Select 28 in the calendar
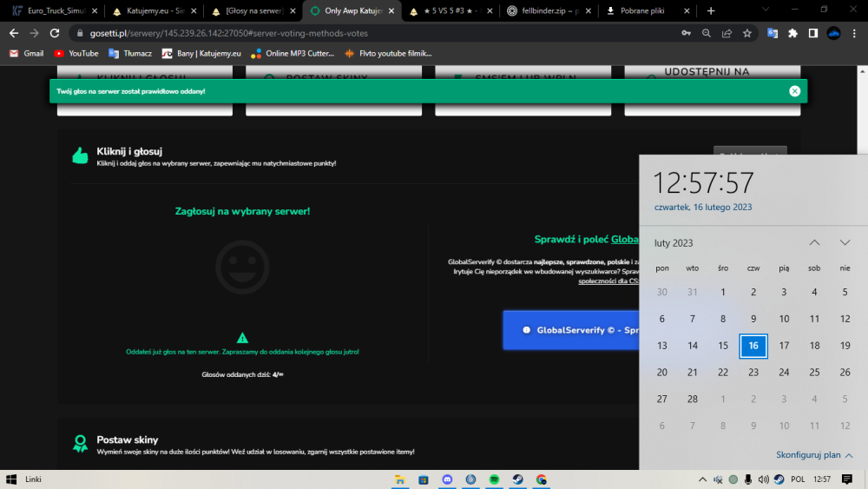 693,399
